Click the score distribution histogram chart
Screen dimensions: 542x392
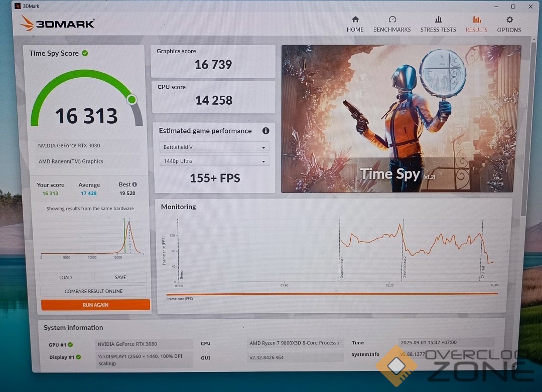(x=92, y=238)
